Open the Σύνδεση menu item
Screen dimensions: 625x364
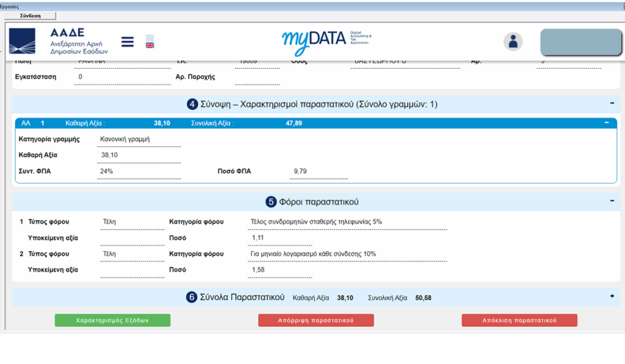tap(30, 16)
